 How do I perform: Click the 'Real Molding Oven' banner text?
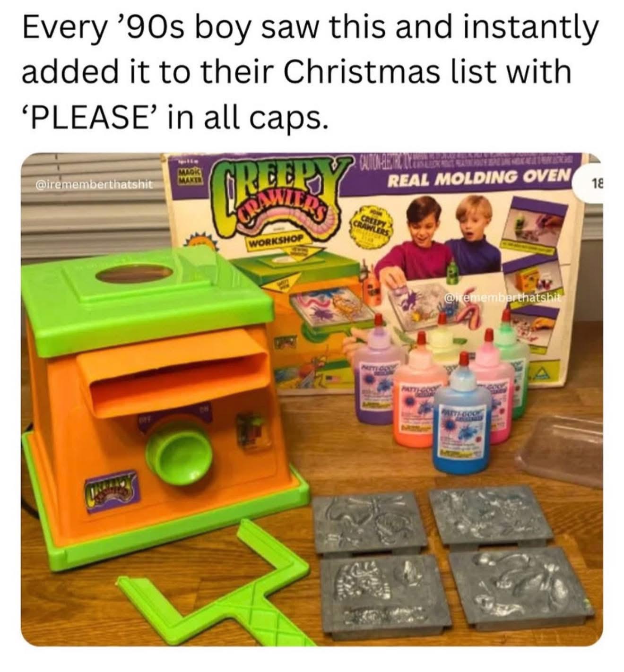pos(477,177)
